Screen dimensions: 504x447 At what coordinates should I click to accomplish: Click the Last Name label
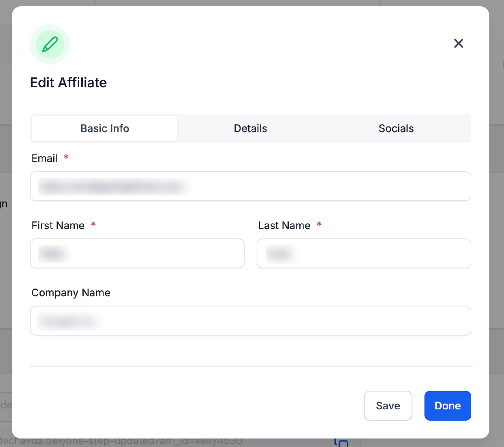click(284, 225)
